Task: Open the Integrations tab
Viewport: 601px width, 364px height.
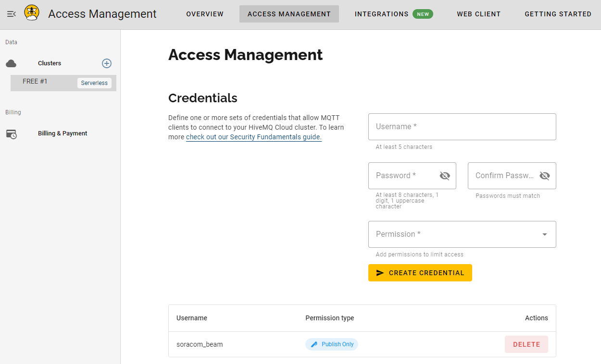Action: click(x=381, y=14)
